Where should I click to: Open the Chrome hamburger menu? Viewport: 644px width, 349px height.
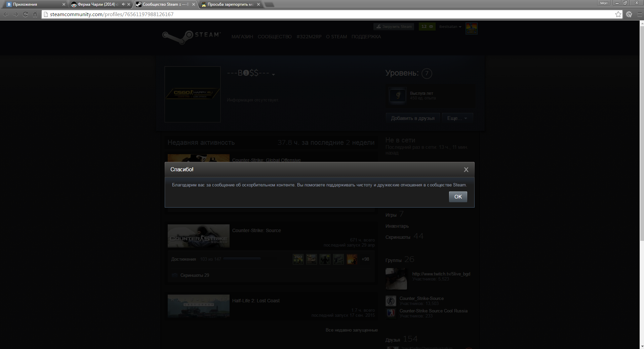point(639,14)
